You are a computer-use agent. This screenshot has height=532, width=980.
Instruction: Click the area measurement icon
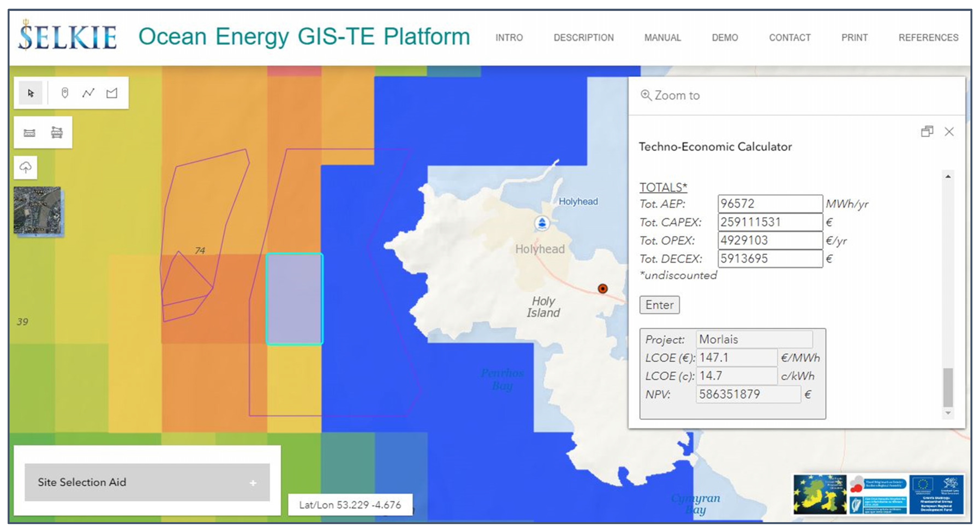[57, 133]
